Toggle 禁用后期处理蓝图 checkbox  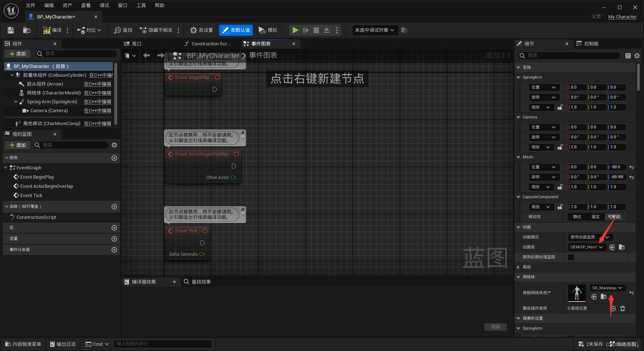point(571,257)
